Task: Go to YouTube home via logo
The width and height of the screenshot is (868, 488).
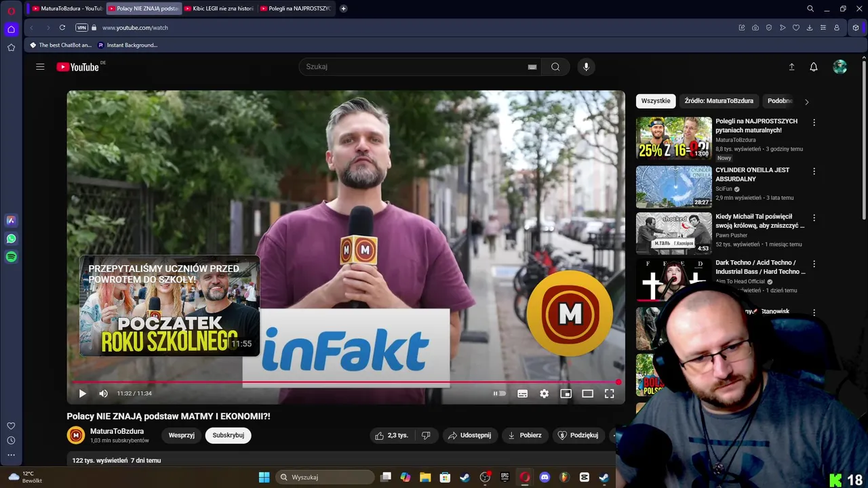Action: [78, 66]
